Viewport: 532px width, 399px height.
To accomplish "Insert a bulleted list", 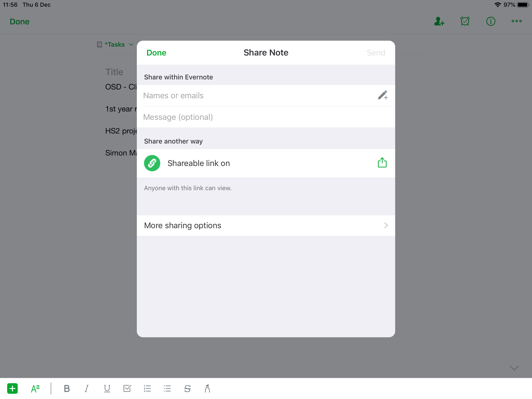I will point(167,388).
